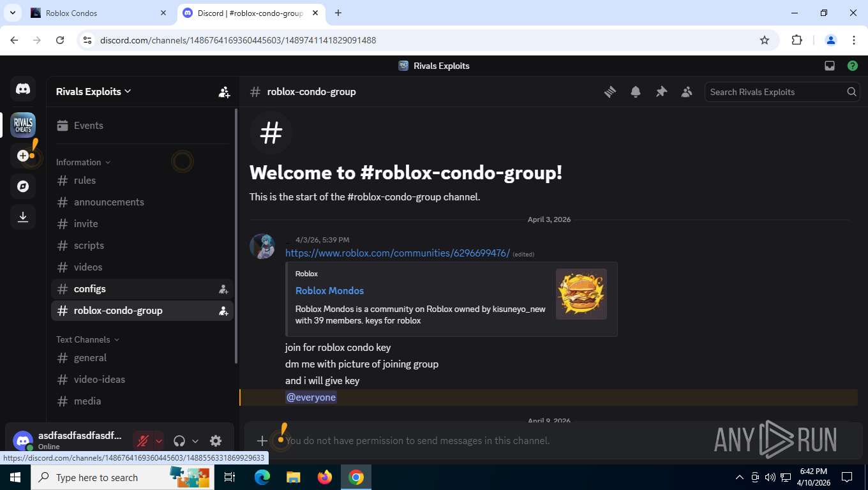Launch Microsoft Edge from taskbar
Screen dimensions: 868x490
(262, 477)
